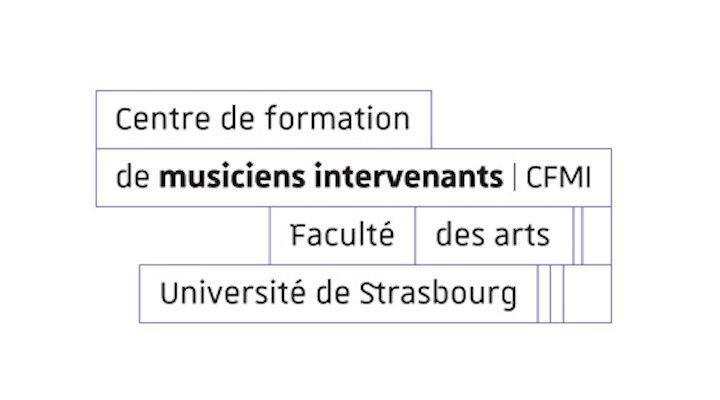Viewport: 720px width, 400px height.
Task: Click the 'Université de Strasbourg' text
Action: 338,293
